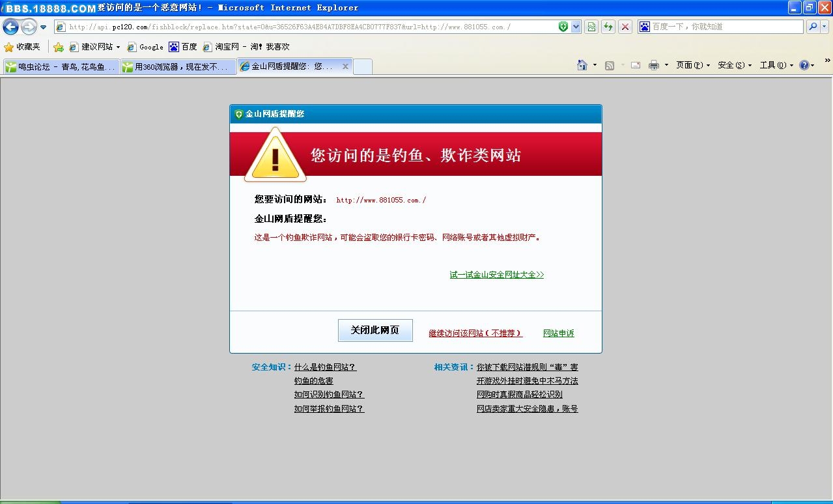Screen dimensions: 833x504
Task: Open the 收藏夹 favorites button
Action: [22, 47]
